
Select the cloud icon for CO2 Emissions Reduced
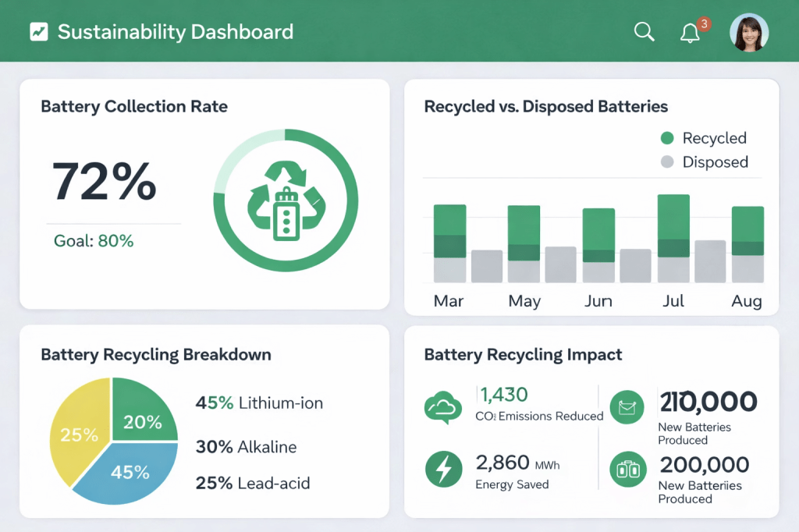click(443, 407)
